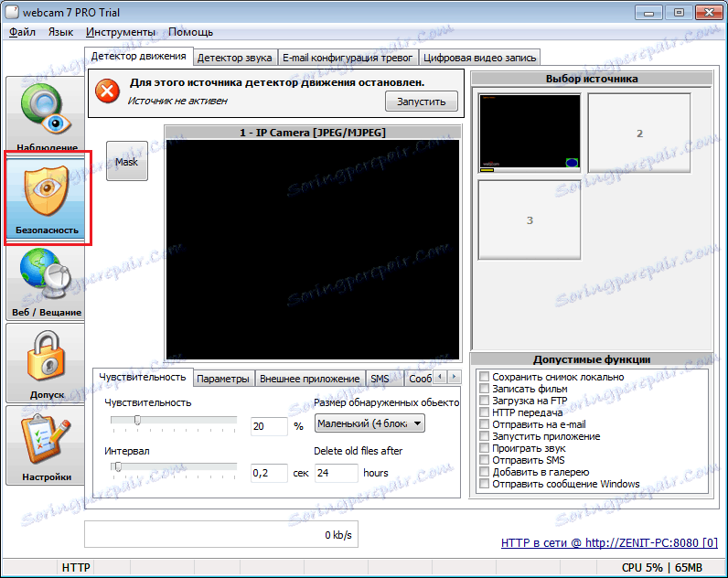Open E-mail конфигурация тревог tab
Screen dimensions: 728x578
[348, 58]
